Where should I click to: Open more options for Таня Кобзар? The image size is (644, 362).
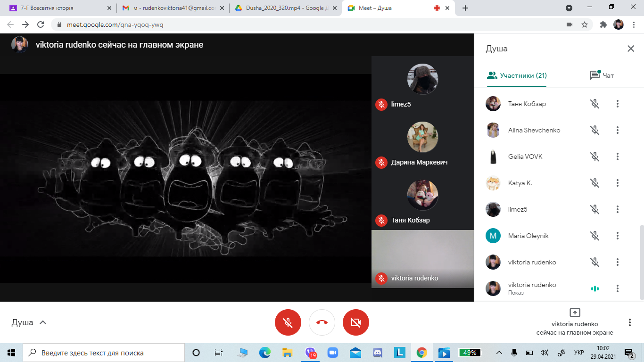[618, 104]
